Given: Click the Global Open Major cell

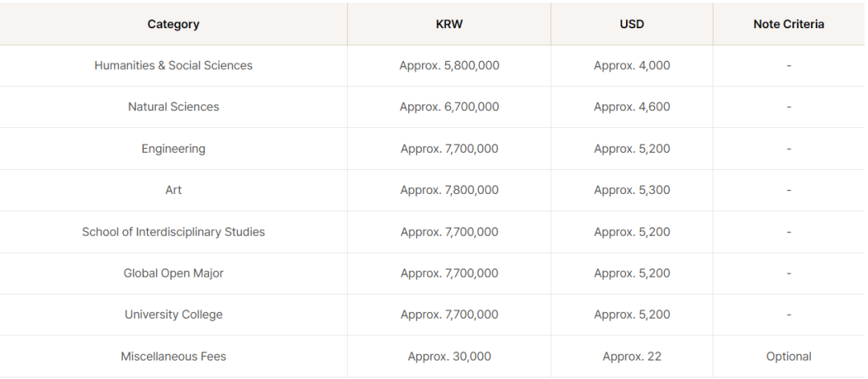Looking at the screenshot, I should 174,273.
